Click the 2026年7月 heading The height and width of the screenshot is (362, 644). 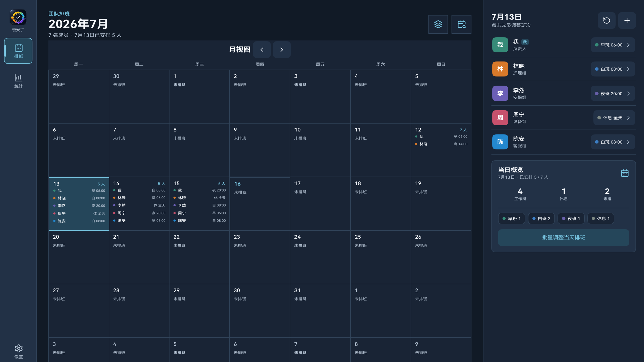pos(78,24)
